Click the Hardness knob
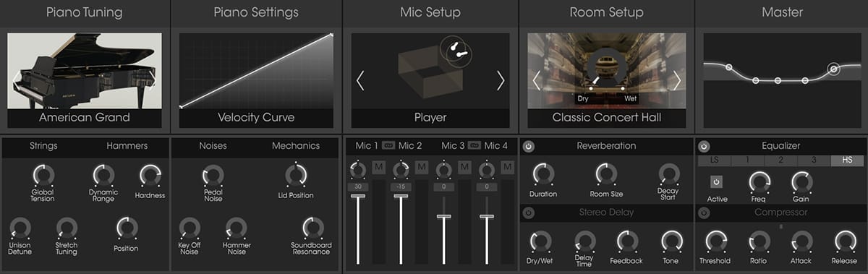This screenshot has width=868, height=274. click(150, 175)
